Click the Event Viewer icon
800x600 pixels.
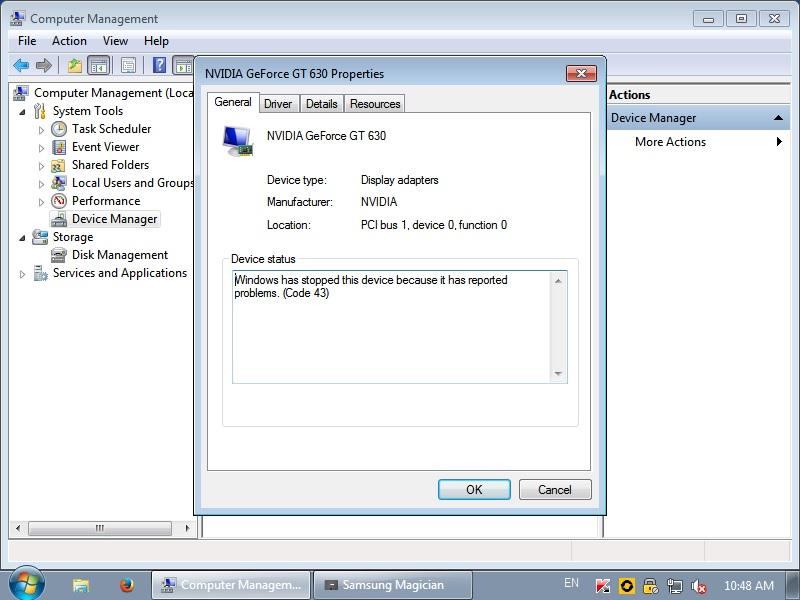(x=59, y=147)
